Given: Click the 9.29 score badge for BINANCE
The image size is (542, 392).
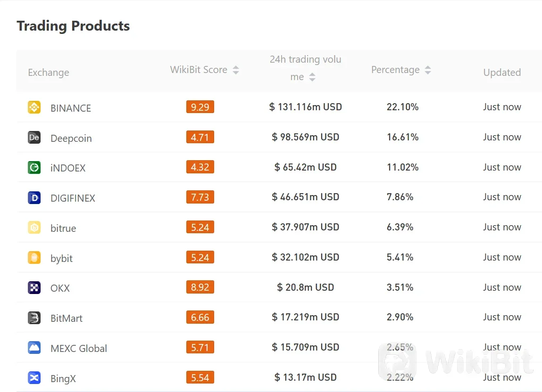Looking at the screenshot, I should point(200,107).
